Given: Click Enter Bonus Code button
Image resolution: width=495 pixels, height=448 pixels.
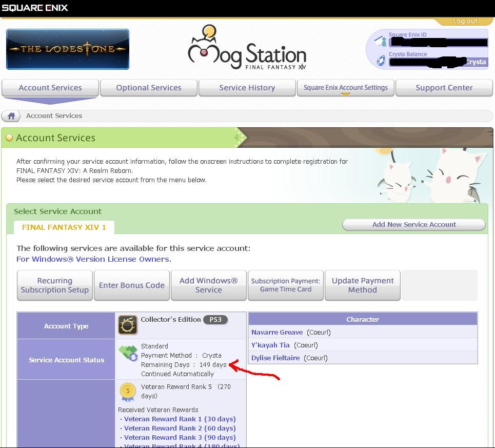Looking at the screenshot, I should point(132,285).
